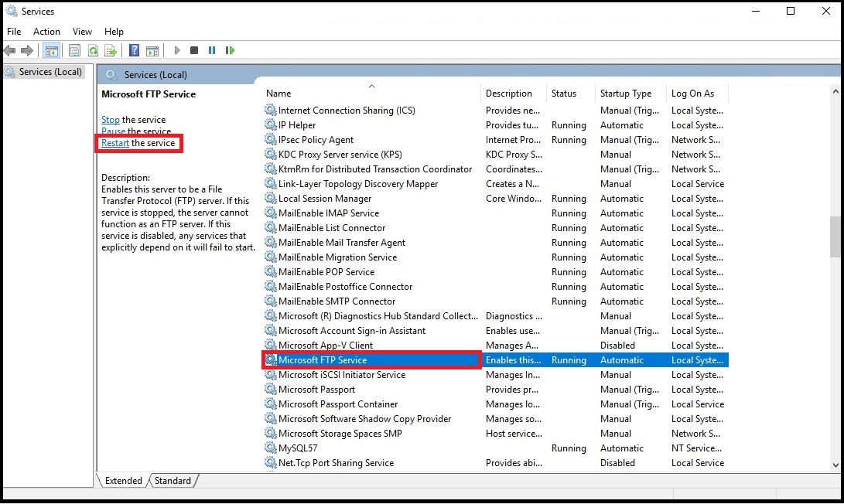Sort services by the Name column header
The width and height of the screenshot is (844, 504).
coord(279,94)
